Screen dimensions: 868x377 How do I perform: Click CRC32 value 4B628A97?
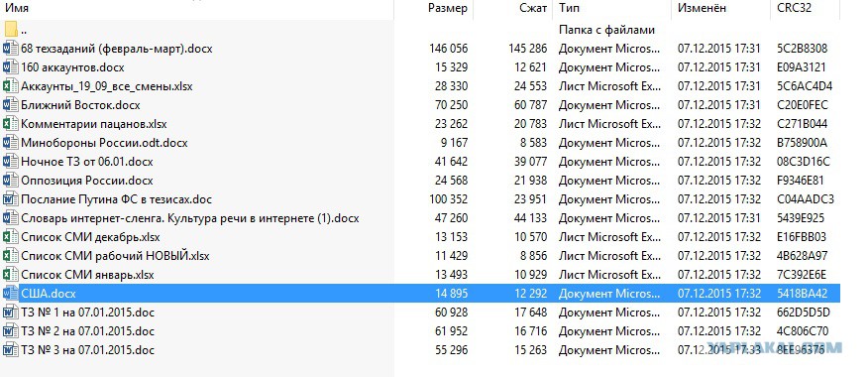[x=803, y=256]
